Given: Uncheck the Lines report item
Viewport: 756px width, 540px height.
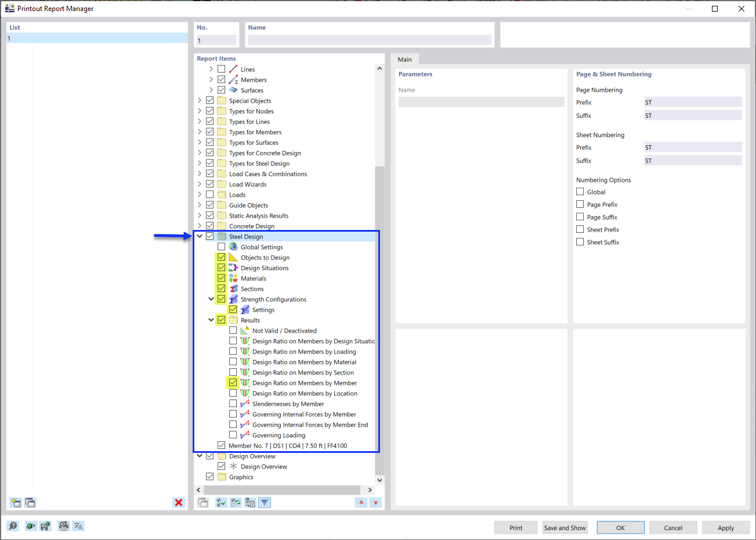Looking at the screenshot, I should tap(221, 69).
